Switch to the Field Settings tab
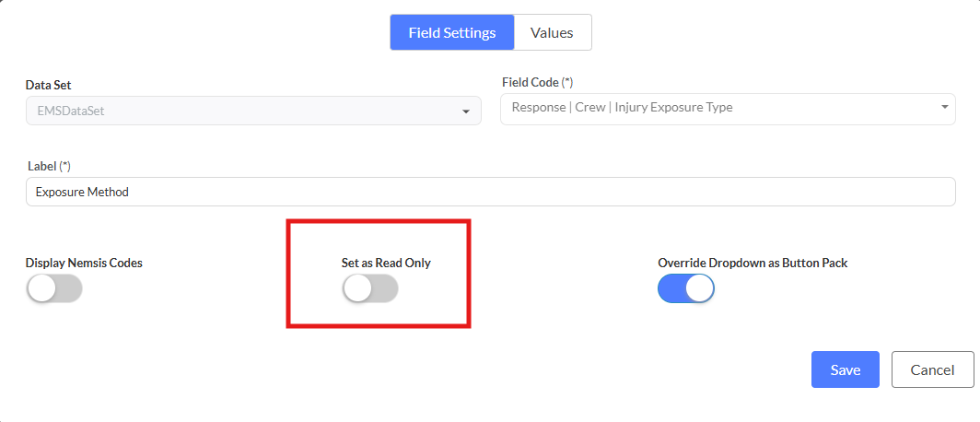980x422 pixels. tap(451, 32)
